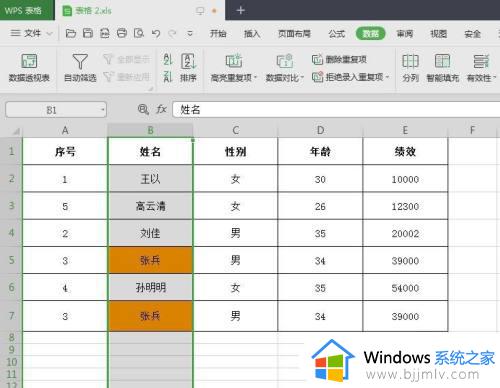Toggle 自动筛选 auto filter
This screenshot has height=388, width=500.
pyautogui.click(x=80, y=68)
